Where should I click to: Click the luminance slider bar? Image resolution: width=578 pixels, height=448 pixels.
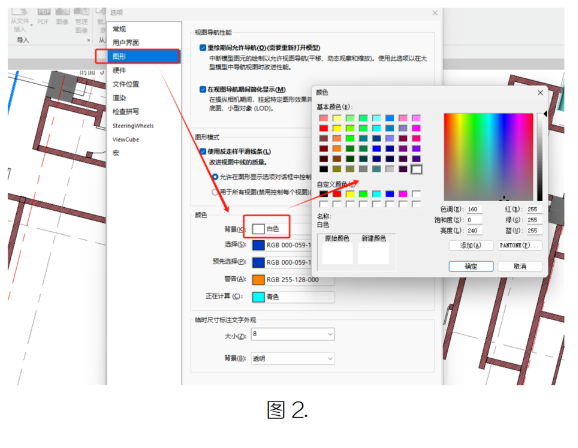tap(540, 157)
